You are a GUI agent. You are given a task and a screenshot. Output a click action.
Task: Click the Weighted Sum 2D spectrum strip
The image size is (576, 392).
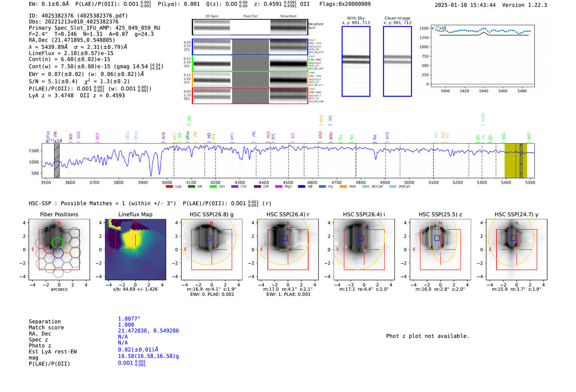[x=250, y=27]
